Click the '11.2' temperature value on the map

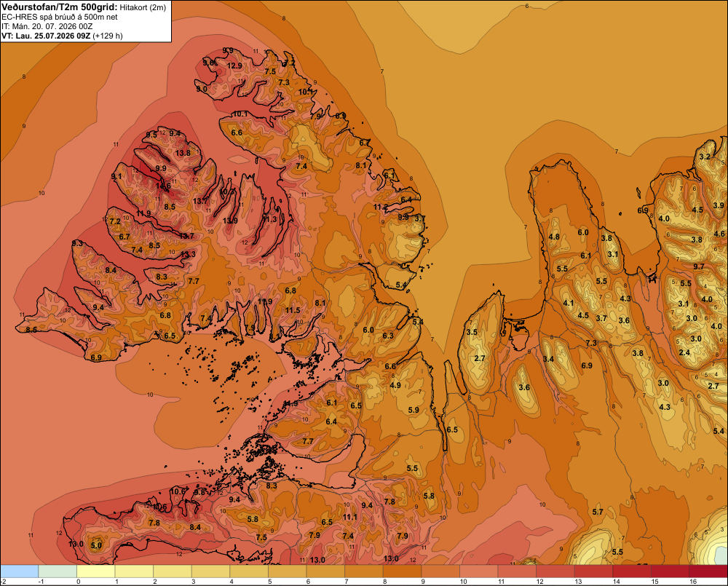click(381, 207)
